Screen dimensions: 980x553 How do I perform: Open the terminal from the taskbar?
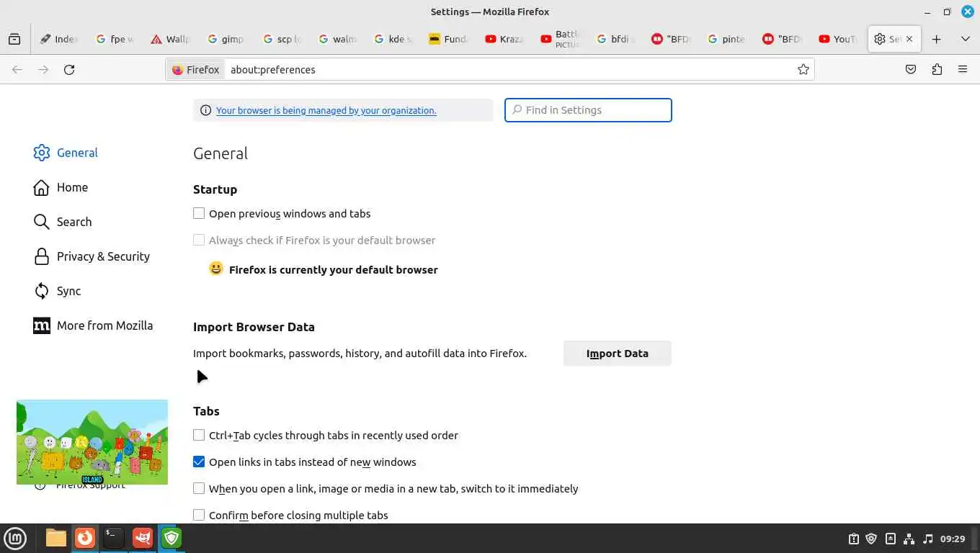pyautogui.click(x=113, y=538)
